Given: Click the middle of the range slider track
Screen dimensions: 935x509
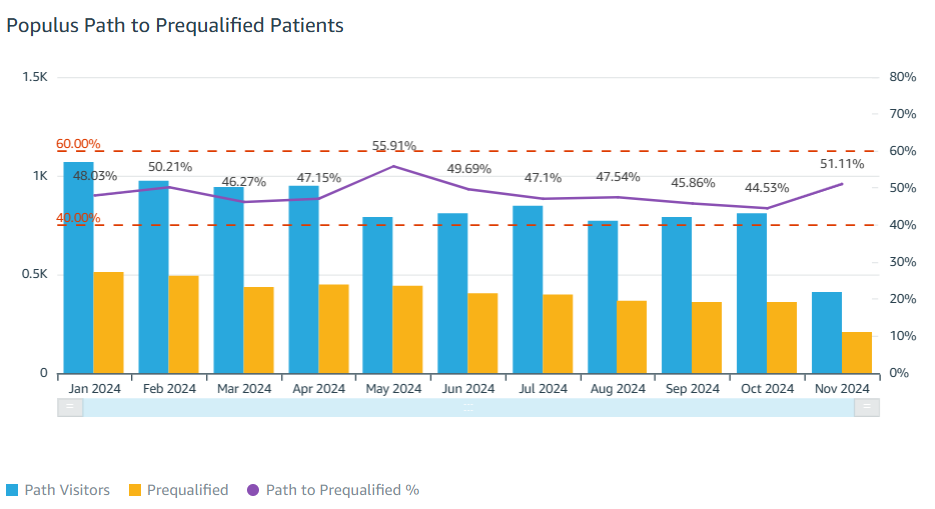Looking at the screenshot, I should (468, 406).
